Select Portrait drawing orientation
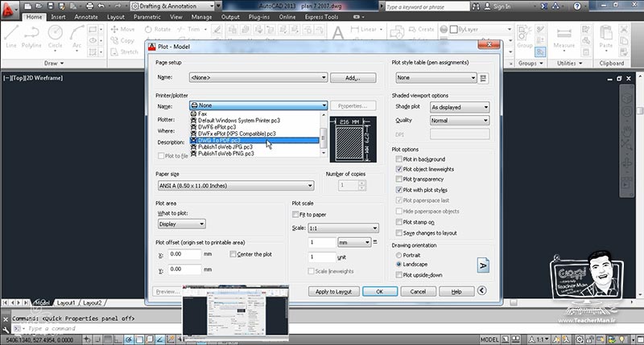Image resolution: width=644 pixels, height=345 pixels. [x=398, y=255]
